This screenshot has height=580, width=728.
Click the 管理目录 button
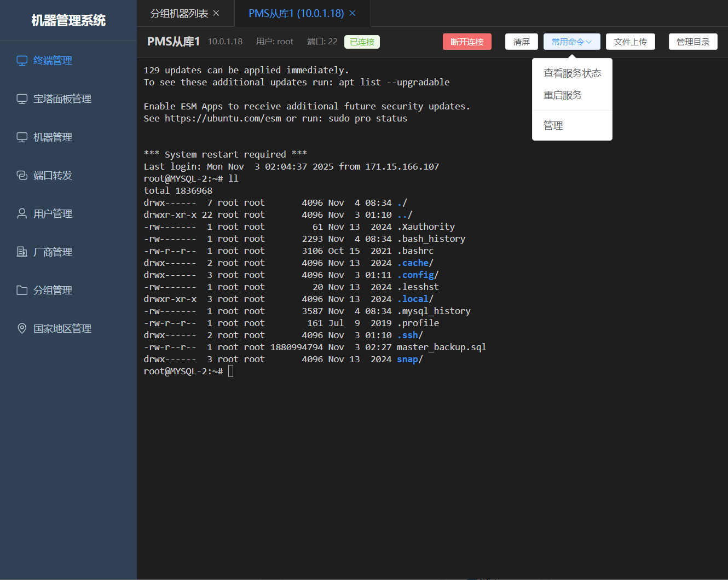tap(693, 42)
